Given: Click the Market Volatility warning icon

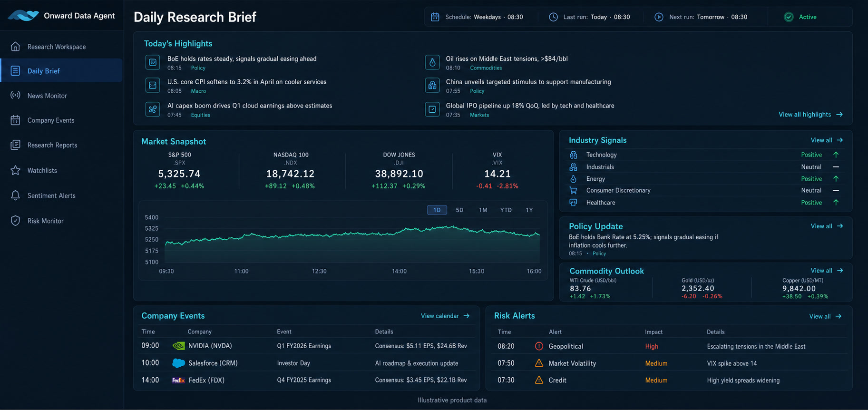Looking at the screenshot, I should click(x=539, y=363).
